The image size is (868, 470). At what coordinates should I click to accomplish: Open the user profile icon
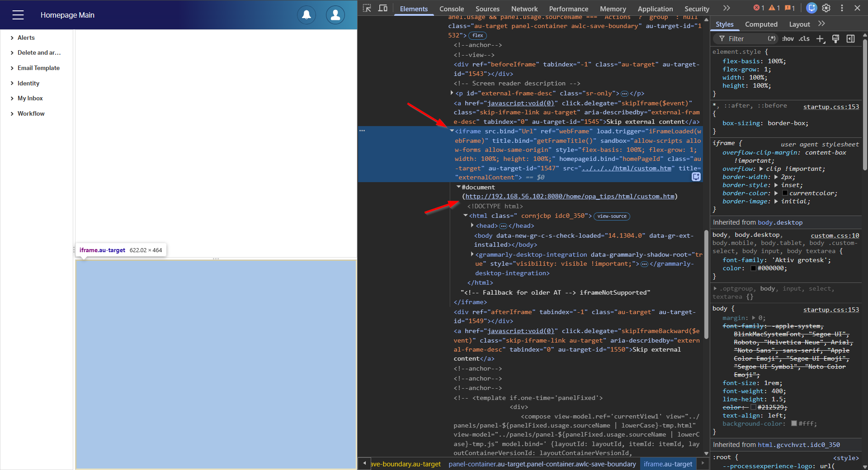[x=335, y=15]
